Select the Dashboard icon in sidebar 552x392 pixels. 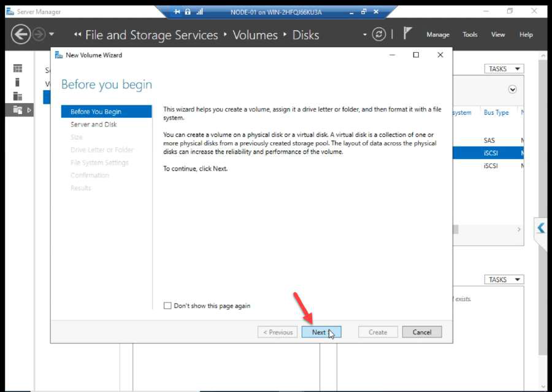tap(18, 68)
